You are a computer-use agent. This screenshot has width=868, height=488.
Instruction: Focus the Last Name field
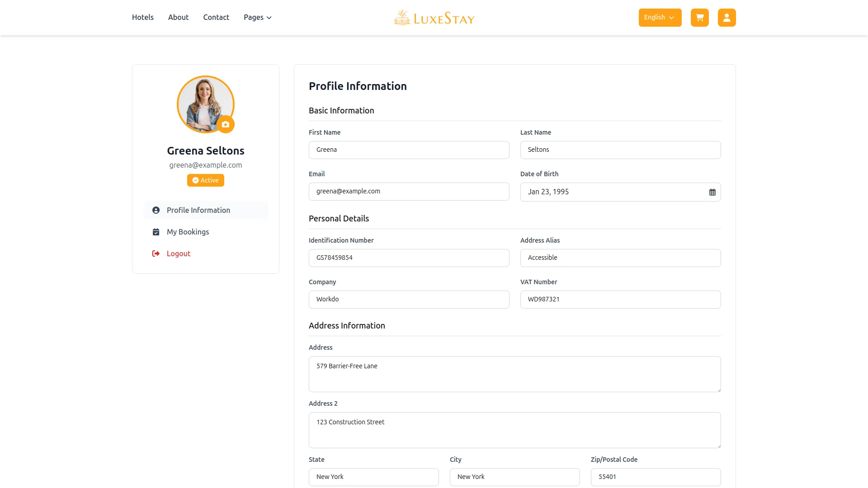coord(621,150)
